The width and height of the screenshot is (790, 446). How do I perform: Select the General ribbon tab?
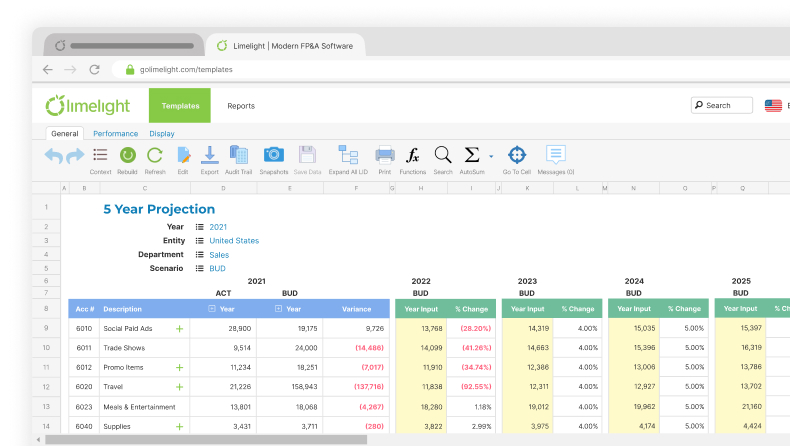pyautogui.click(x=64, y=134)
